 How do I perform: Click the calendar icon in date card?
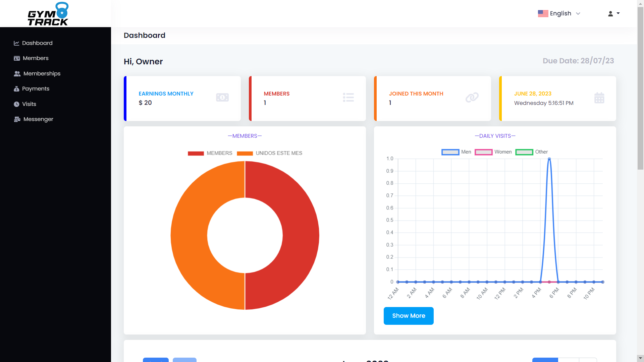point(599,98)
